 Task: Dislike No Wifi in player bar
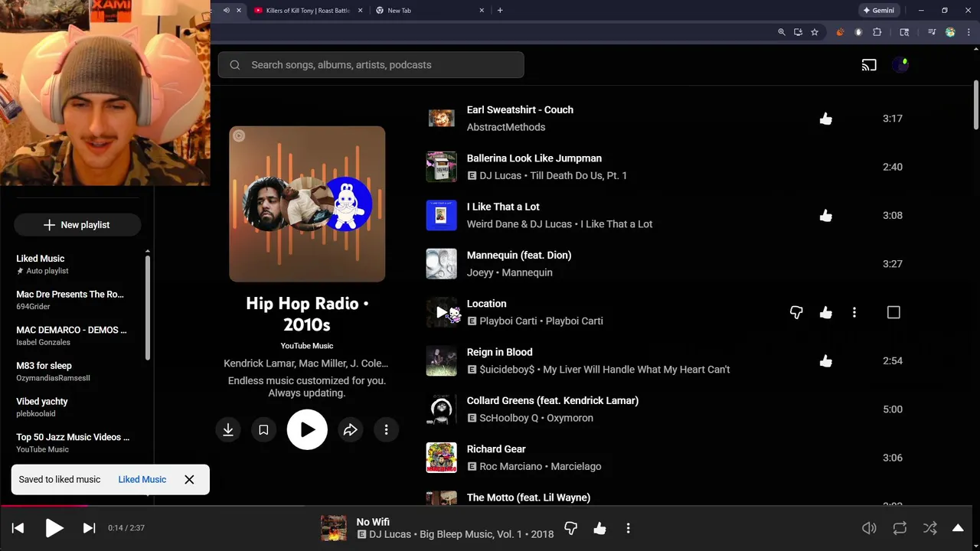570,528
